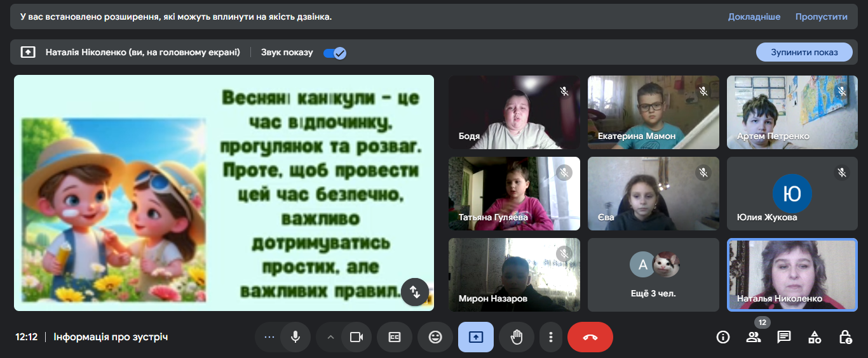Click the 'Звук показу' label

coord(287,53)
